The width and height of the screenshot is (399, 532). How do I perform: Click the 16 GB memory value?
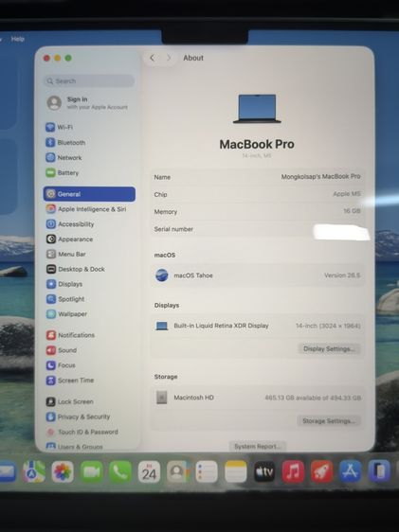[x=352, y=211]
